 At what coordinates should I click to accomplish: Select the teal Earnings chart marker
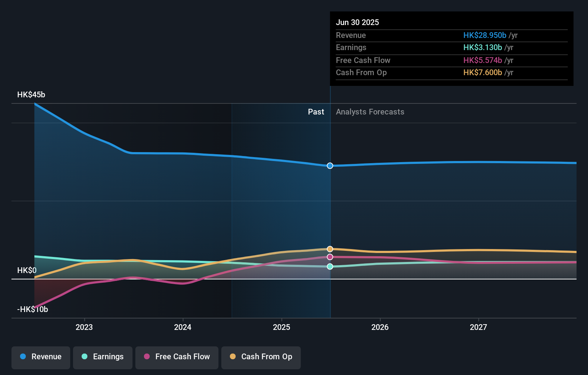click(329, 266)
